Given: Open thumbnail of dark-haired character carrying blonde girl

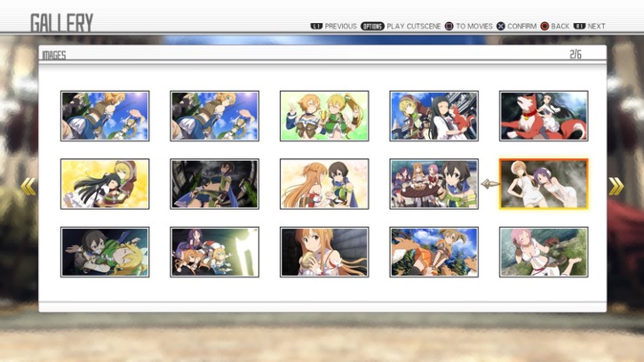Looking at the screenshot, I should (x=105, y=252).
